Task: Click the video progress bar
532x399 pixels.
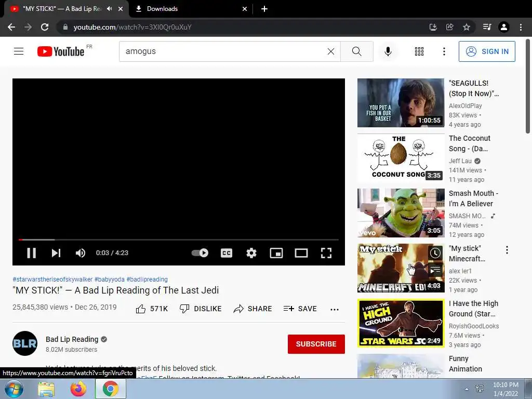Action: tap(179, 240)
